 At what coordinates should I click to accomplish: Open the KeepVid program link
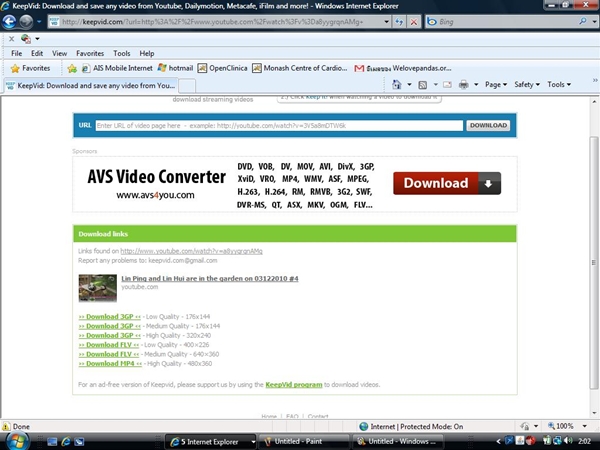point(294,385)
